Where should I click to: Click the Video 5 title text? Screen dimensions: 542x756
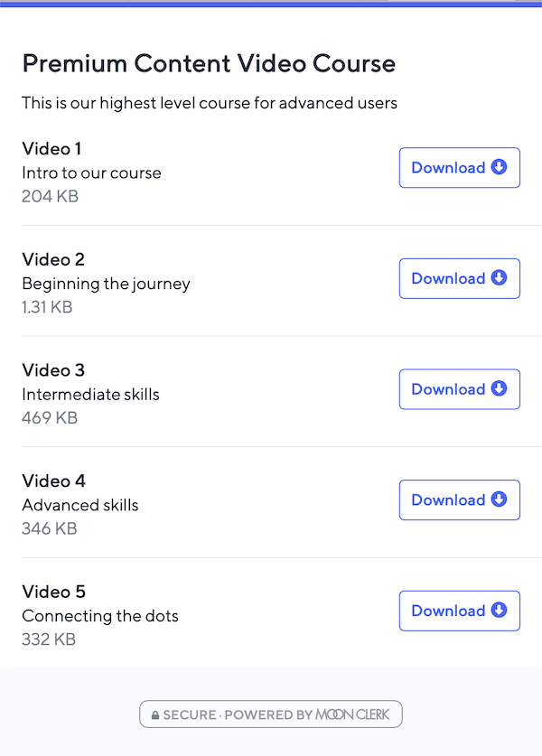pos(53,592)
